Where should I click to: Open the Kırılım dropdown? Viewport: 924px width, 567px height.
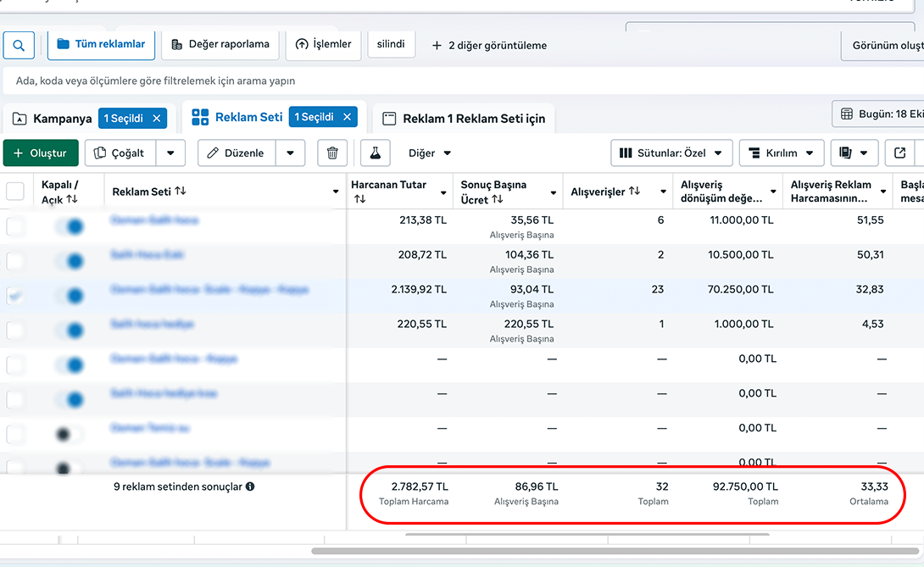click(781, 153)
